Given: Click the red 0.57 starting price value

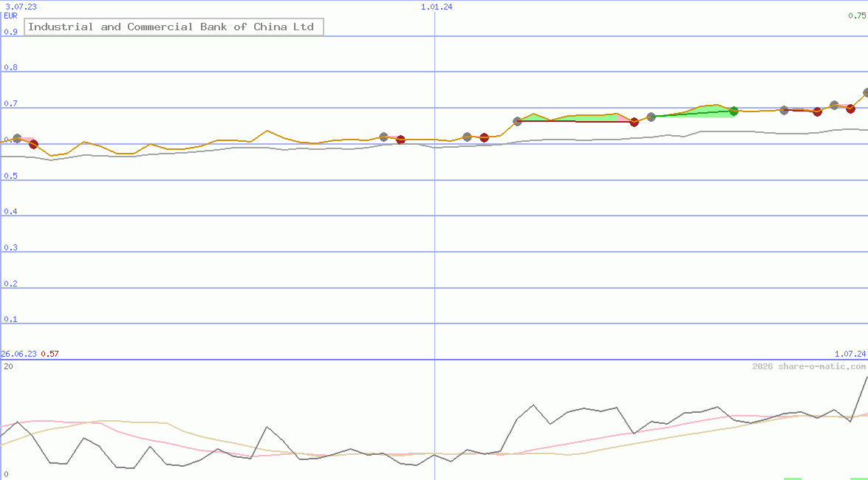Looking at the screenshot, I should 49,354.
